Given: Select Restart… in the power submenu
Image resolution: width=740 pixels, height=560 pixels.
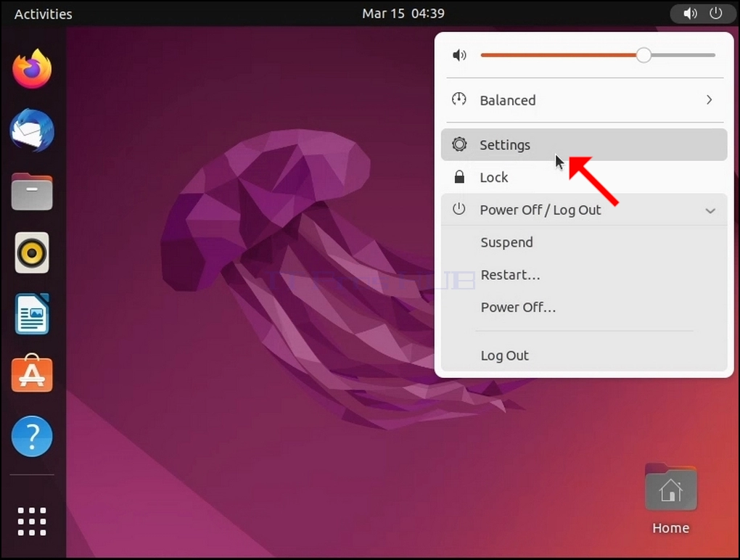Looking at the screenshot, I should pos(584,275).
